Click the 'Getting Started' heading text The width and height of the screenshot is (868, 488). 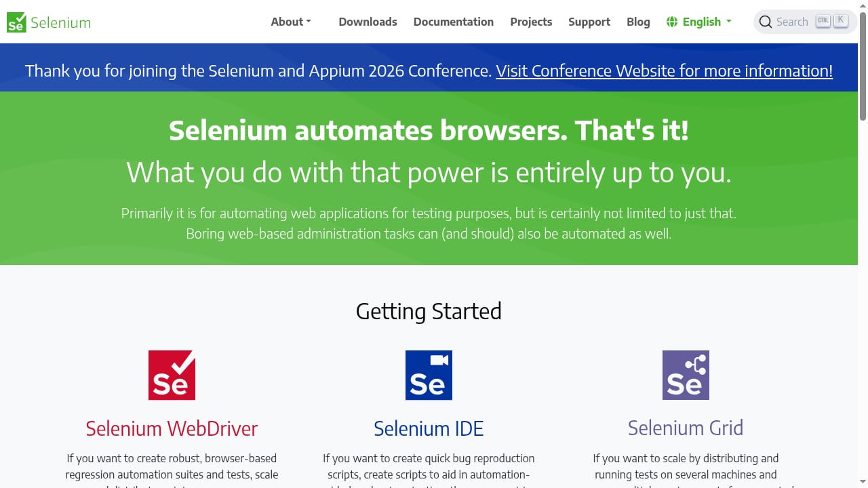pos(429,311)
